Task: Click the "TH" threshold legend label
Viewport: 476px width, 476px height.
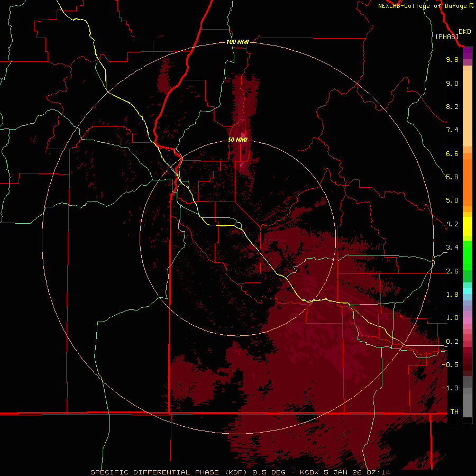Action: (454, 412)
